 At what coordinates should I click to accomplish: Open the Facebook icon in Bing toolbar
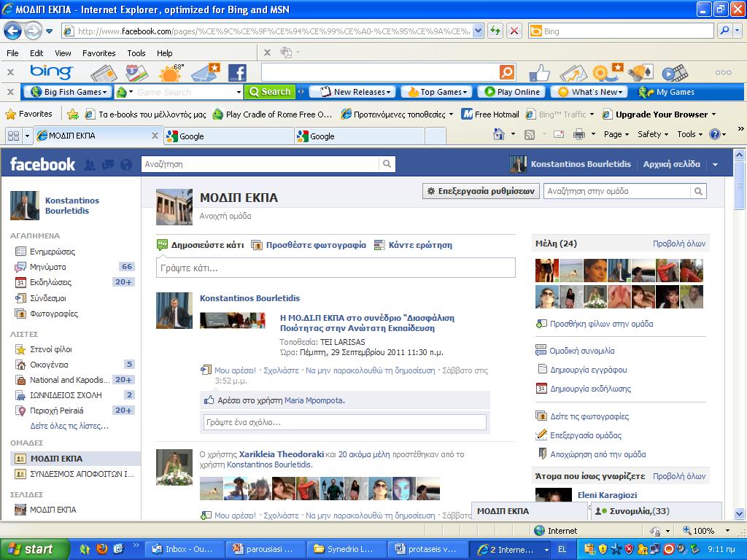tap(237, 73)
